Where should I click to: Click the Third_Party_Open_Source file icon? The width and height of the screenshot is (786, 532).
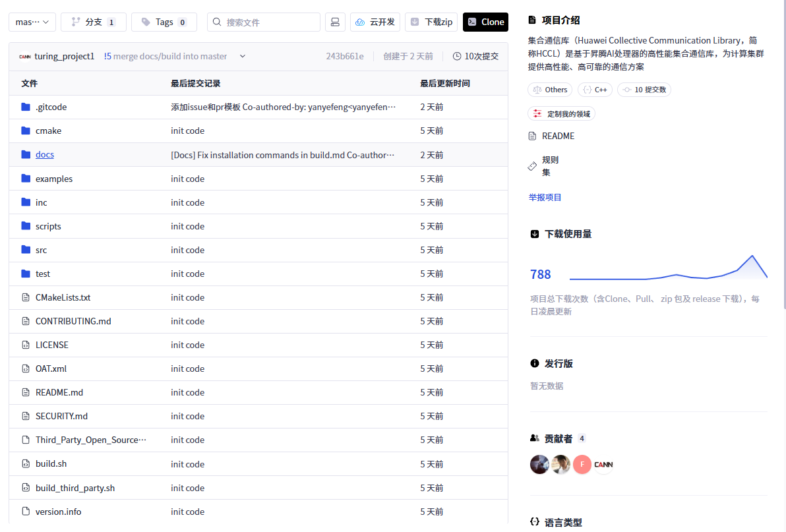(x=26, y=440)
